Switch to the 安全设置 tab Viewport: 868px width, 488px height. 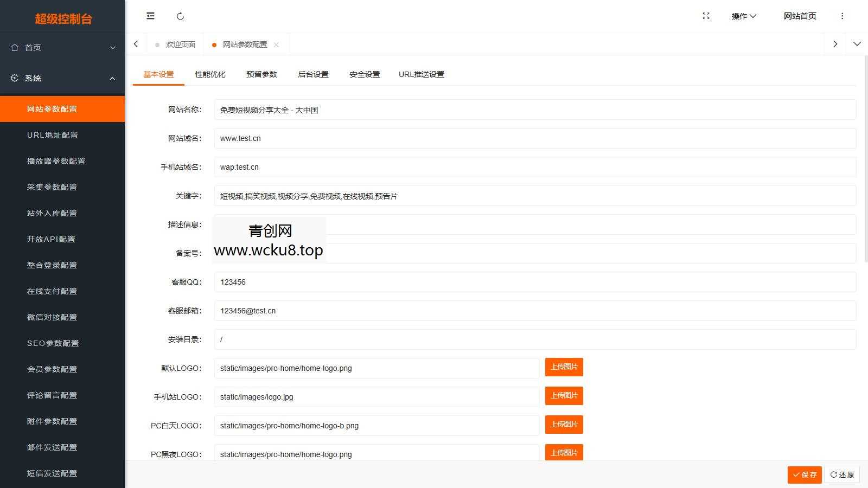click(x=365, y=74)
